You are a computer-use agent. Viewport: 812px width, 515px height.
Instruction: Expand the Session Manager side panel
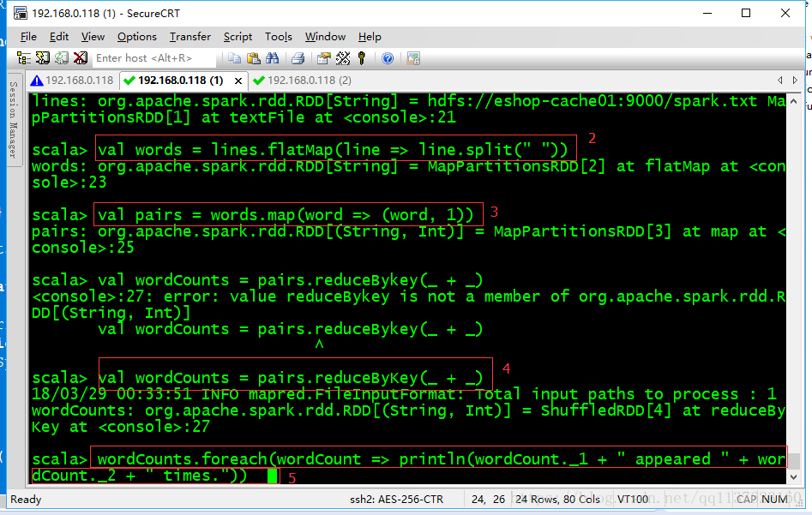[14, 120]
